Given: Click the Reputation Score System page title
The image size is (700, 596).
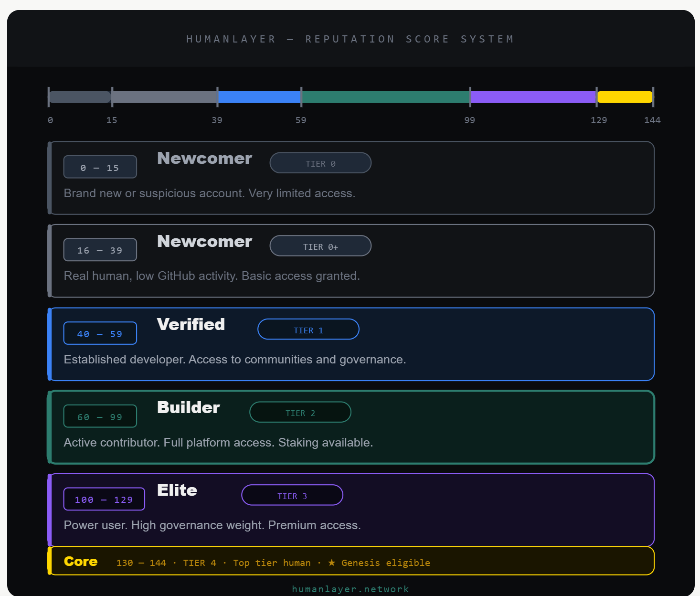Looking at the screenshot, I should pyautogui.click(x=350, y=39).
